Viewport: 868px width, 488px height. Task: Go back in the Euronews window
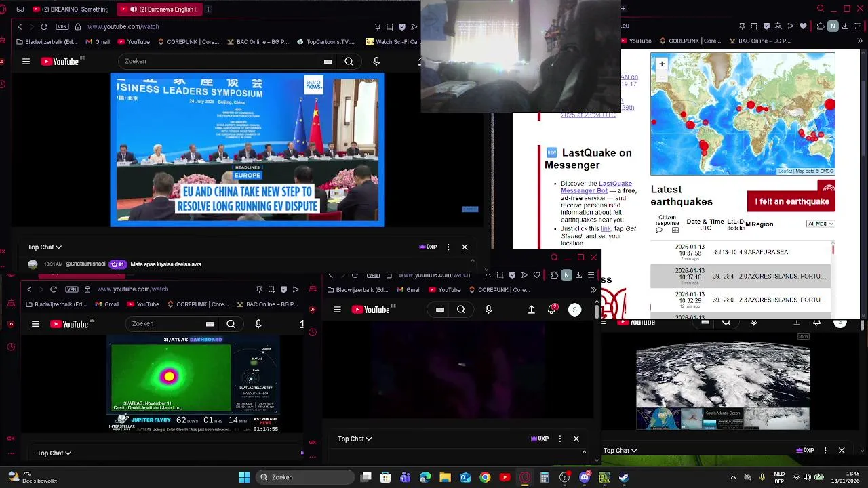(x=20, y=26)
